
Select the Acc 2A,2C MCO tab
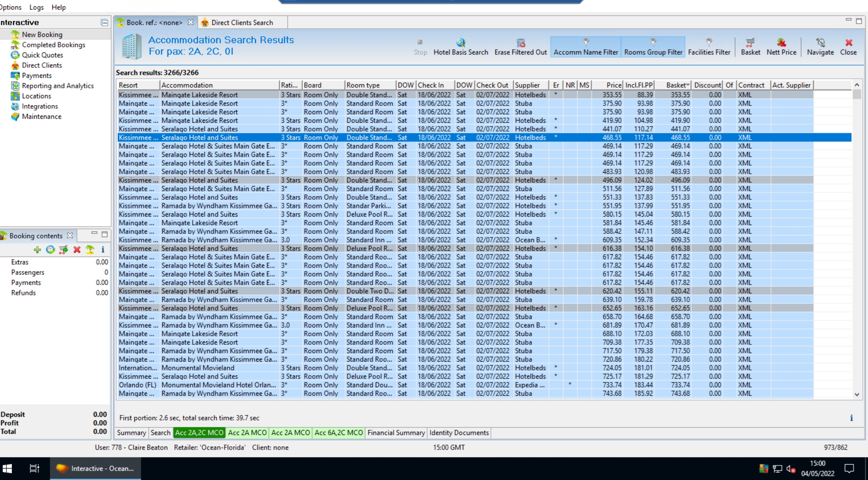pos(199,433)
